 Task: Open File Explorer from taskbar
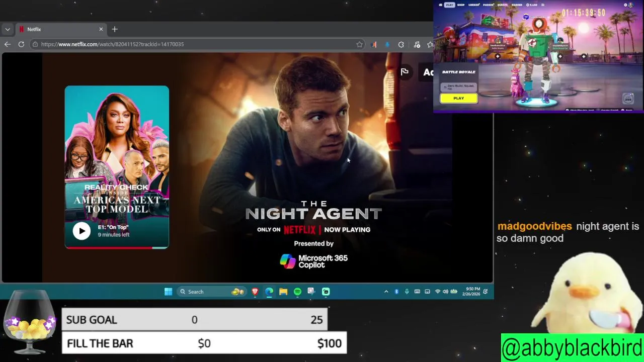(x=283, y=292)
